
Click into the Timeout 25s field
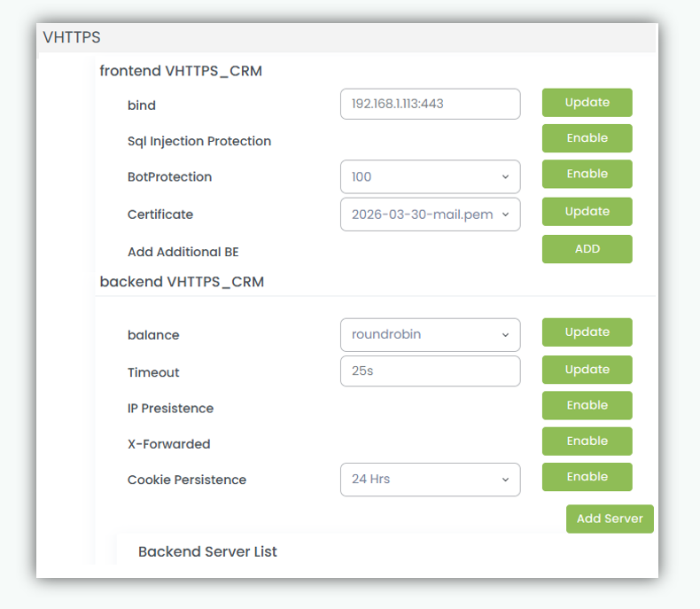pyautogui.click(x=430, y=371)
